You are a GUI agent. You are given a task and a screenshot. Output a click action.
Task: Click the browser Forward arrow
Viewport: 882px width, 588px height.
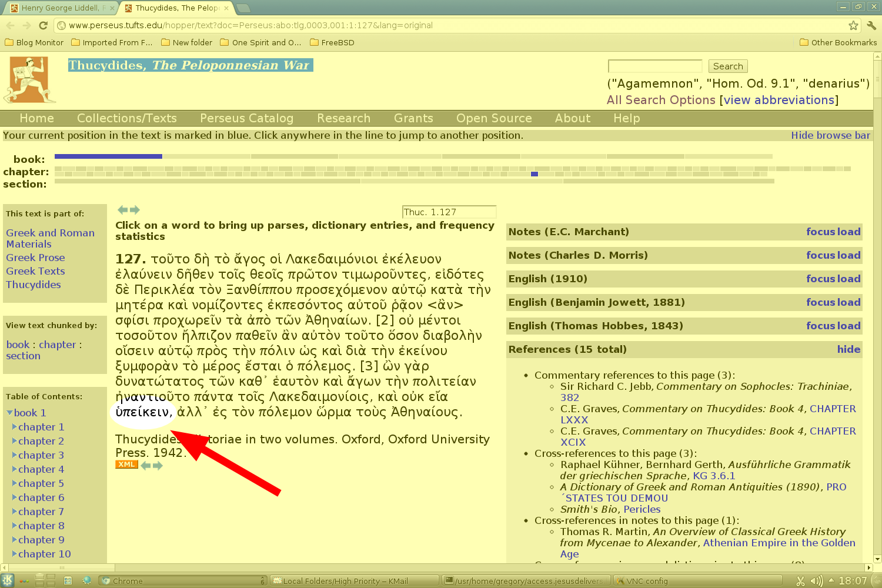point(26,25)
